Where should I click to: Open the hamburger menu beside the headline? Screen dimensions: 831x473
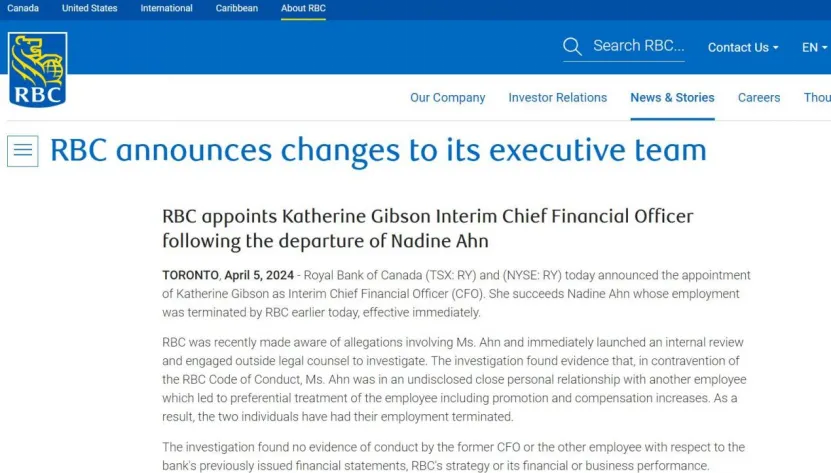23,151
